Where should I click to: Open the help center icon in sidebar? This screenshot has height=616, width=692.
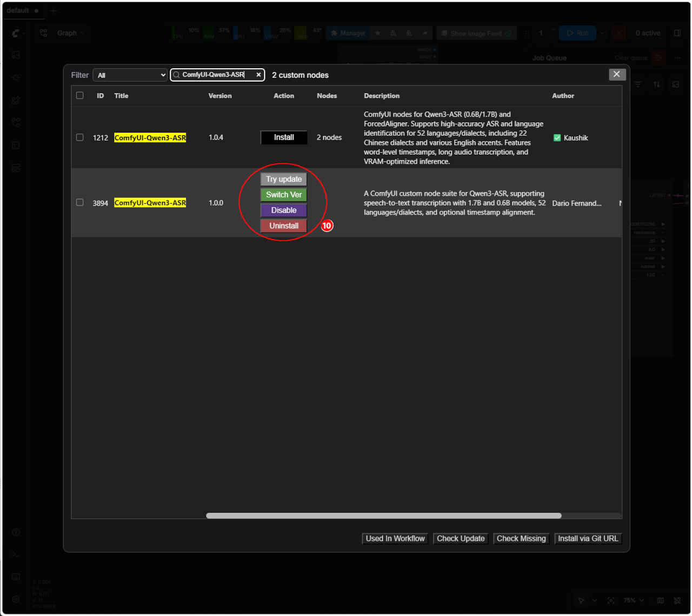tap(16, 532)
